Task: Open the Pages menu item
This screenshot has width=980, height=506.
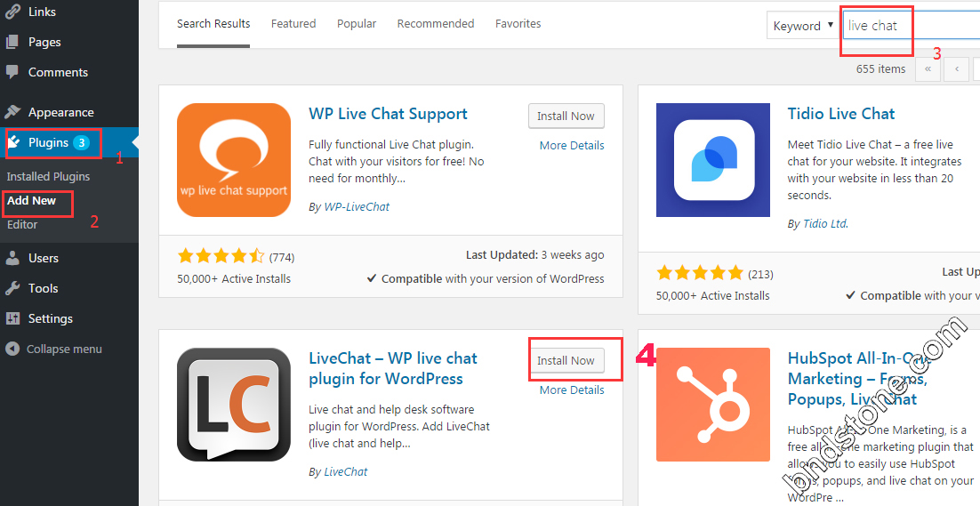Action: pyautogui.click(x=44, y=42)
